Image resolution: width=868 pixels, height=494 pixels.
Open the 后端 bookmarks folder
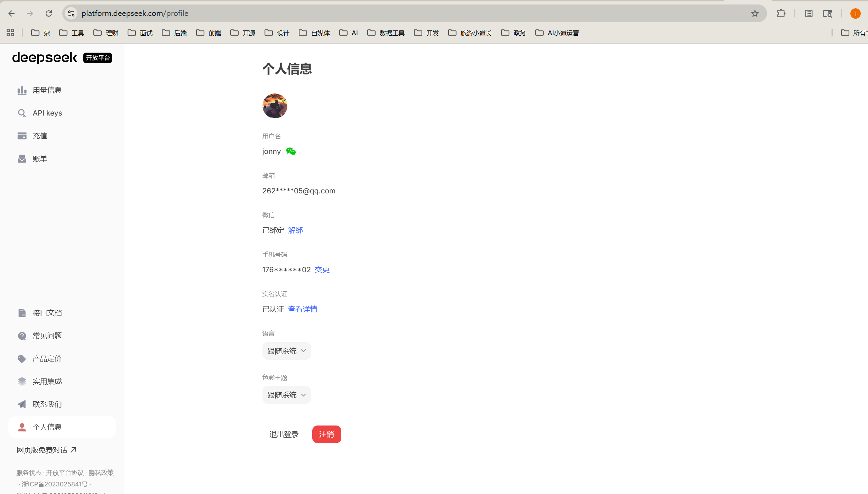(x=175, y=33)
